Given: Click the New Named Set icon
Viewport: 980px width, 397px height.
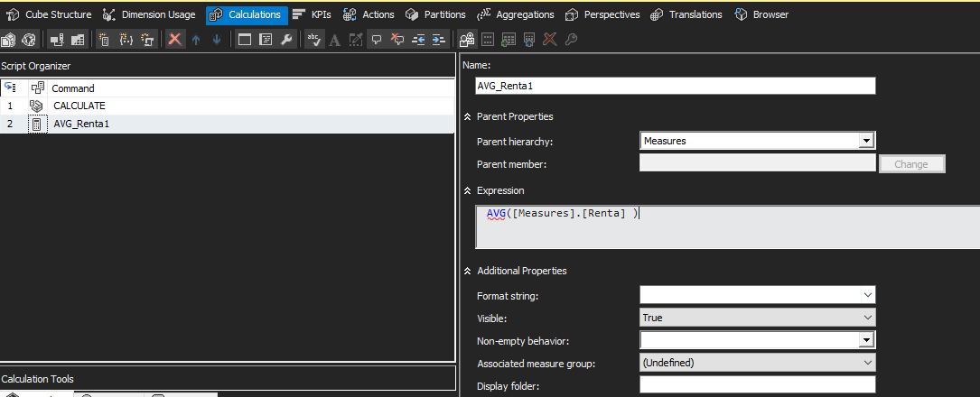Looking at the screenshot, I should coord(126,40).
